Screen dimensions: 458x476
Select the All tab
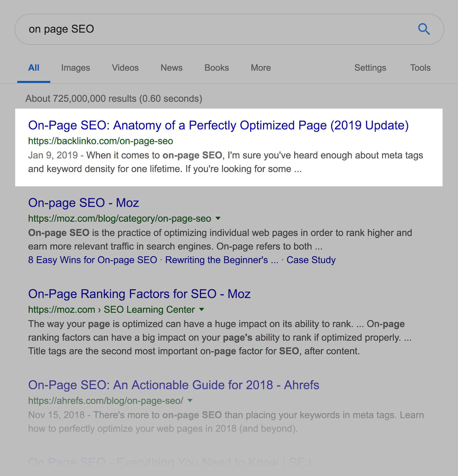34,68
